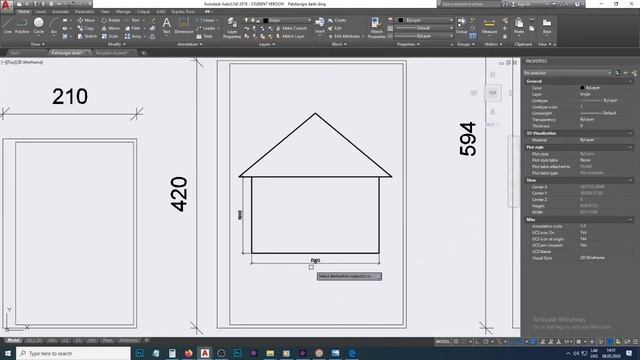
Task: Open the Insert ribbon tab
Action: (41, 12)
